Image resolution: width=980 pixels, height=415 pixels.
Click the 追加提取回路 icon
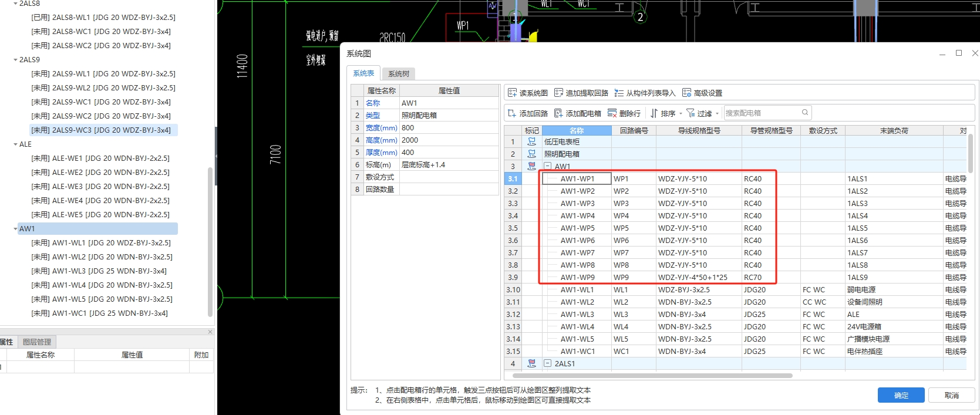coord(558,93)
